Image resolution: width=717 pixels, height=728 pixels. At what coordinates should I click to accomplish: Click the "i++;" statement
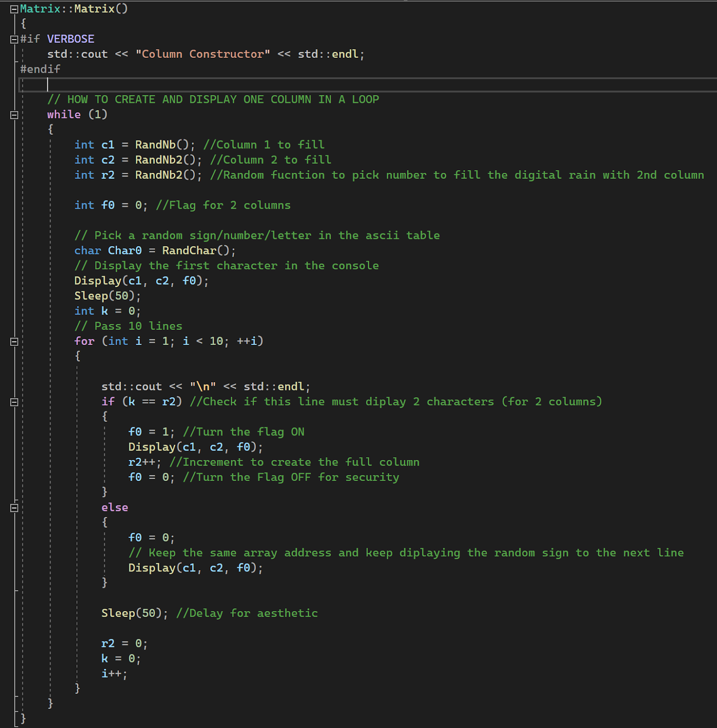[x=115, y=674]
